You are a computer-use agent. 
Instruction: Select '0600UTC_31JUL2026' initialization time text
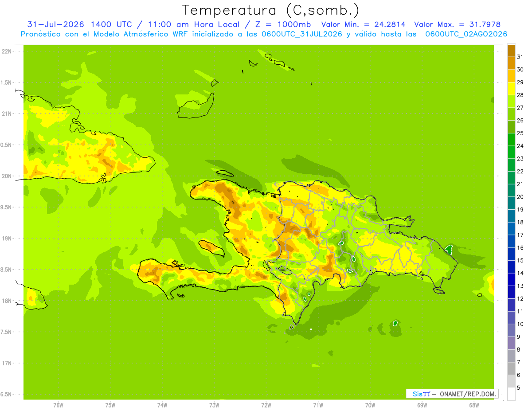tap(302, 34)
